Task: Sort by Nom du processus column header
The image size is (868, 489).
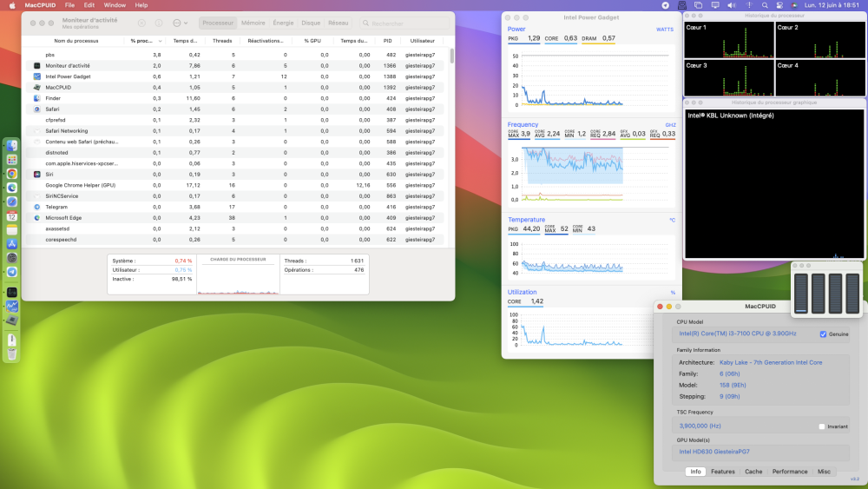Action: click(x=76, y=41)
